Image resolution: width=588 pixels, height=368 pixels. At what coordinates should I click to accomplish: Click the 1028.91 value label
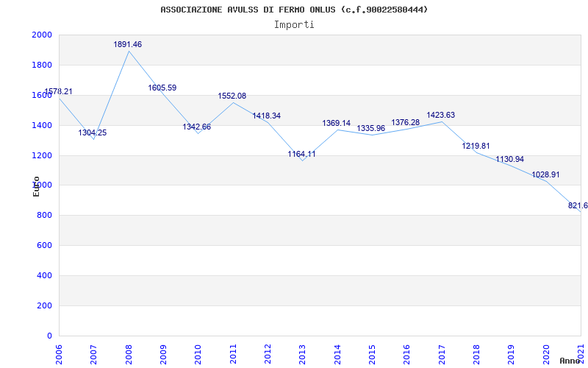tap(545, 174)
